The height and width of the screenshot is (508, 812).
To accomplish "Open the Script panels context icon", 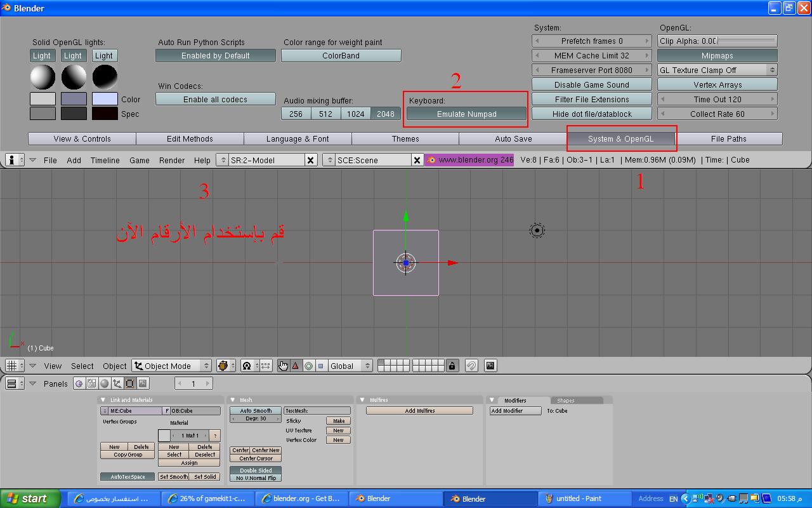I will [x=92, y=384].
